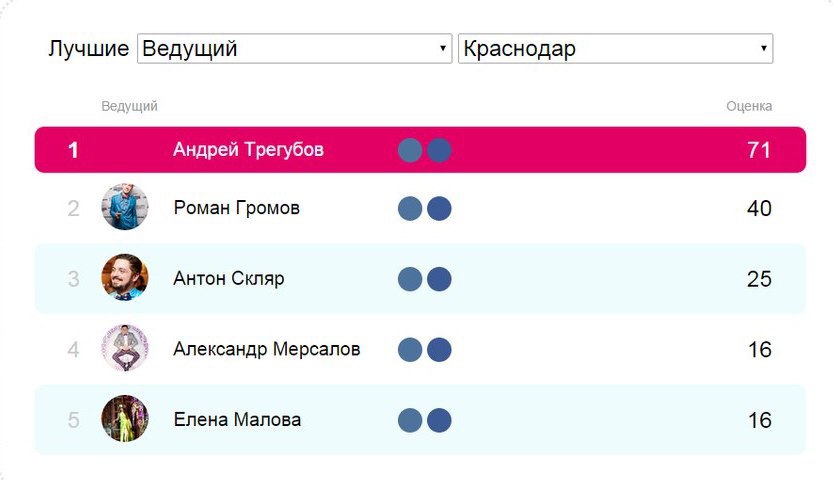Click lighter blue circle in Андрей Трегубов row
Image resolution: width=833 pixels, height=480 pixels.
pos(410,150)
